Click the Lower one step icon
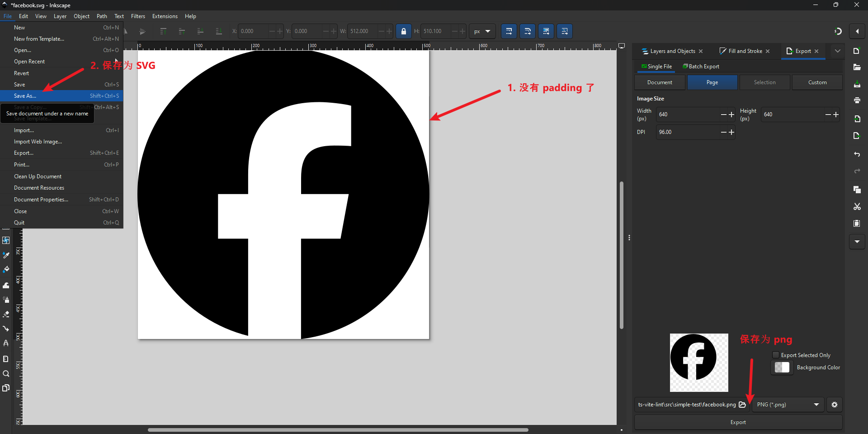The width and height of the screenshot is (868, 434). point(200,31)
